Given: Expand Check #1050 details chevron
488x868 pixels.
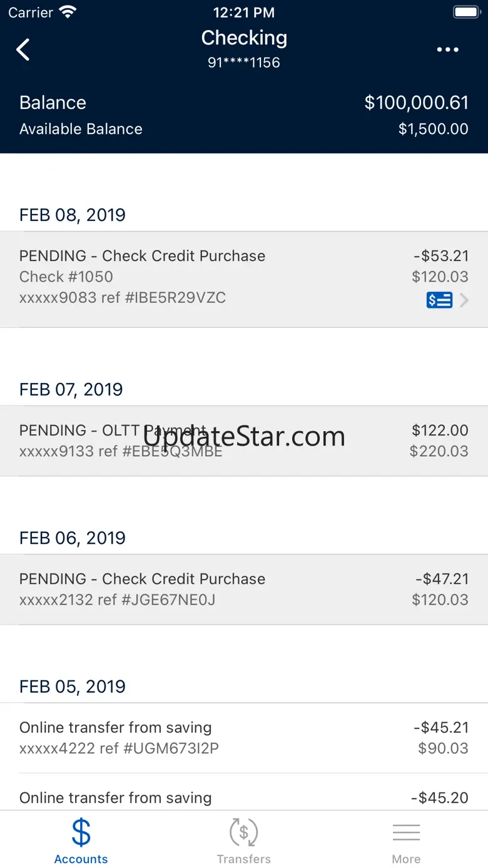Looking at the screenshot, I should pyautogui.click(x=464, y=300).
